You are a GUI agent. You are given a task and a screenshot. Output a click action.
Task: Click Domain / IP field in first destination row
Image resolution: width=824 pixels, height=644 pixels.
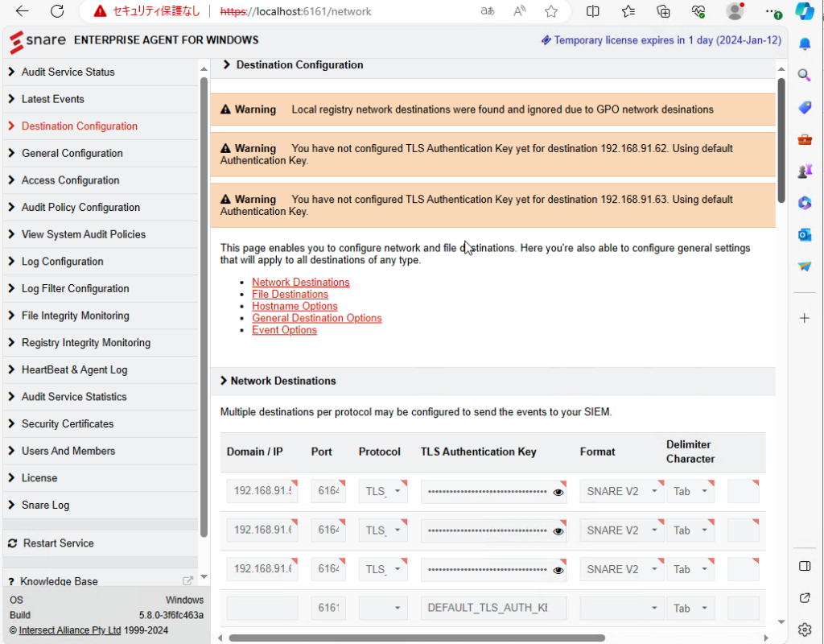coord(262,492)
